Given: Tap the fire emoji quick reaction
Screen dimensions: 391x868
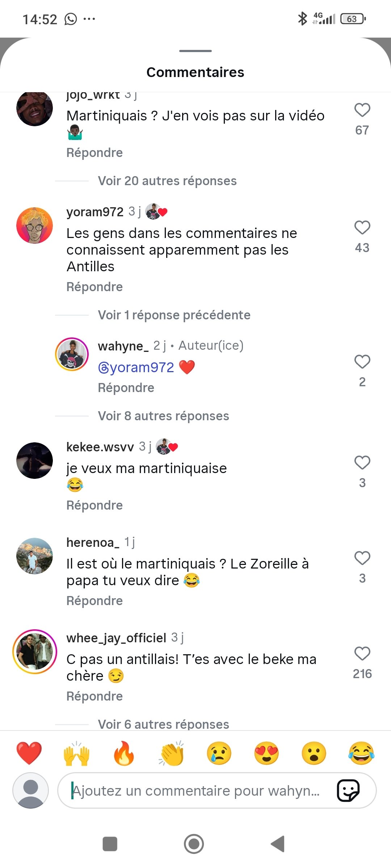Looking at the screenshot, I should [124, 753].
